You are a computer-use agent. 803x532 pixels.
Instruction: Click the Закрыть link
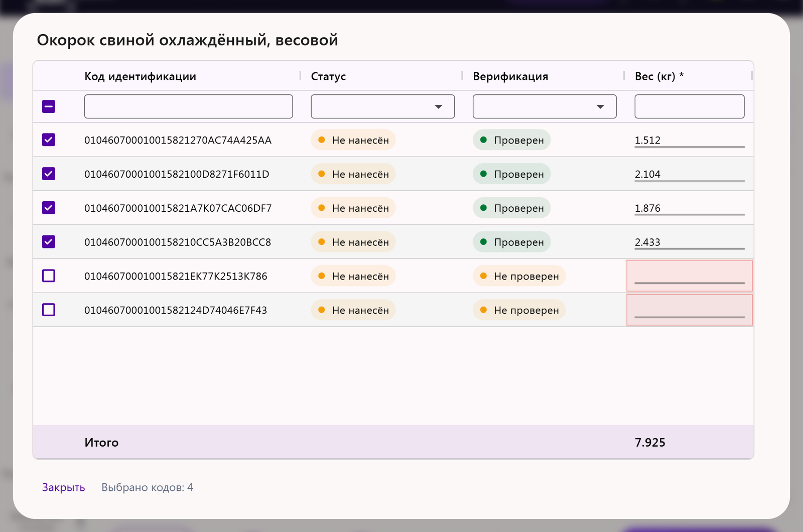pos(64,487)
